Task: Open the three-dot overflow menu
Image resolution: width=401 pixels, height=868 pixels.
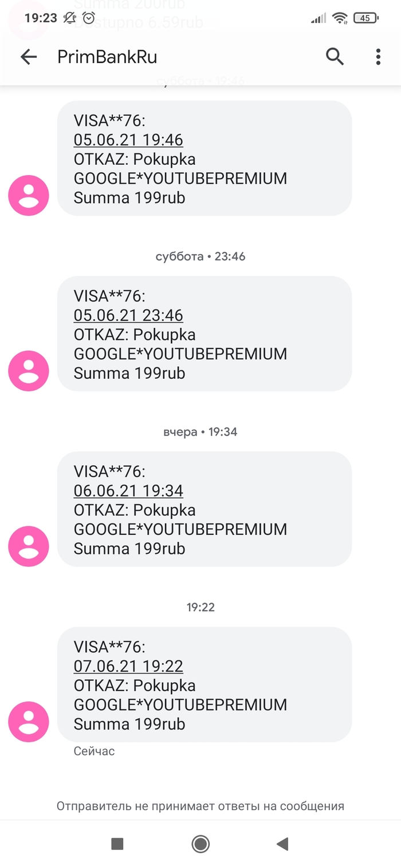Action: coord(378,56)
